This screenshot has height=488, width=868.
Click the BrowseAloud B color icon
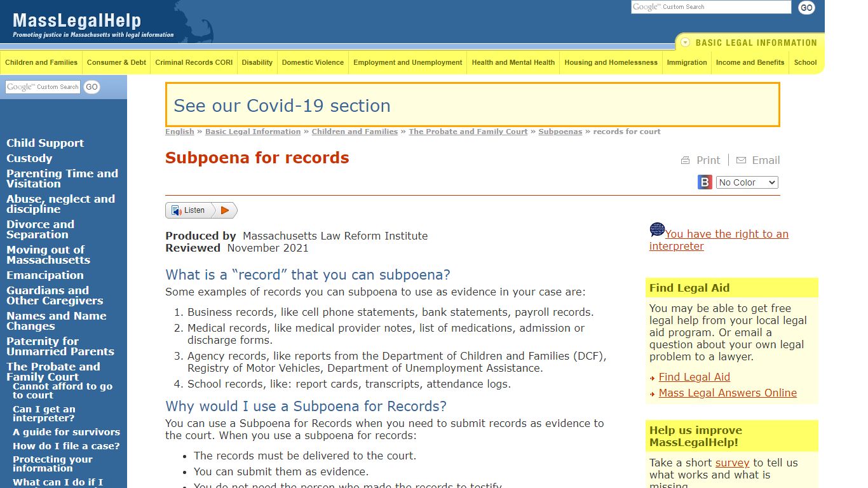pyautogui.click(x=705, y=182)
